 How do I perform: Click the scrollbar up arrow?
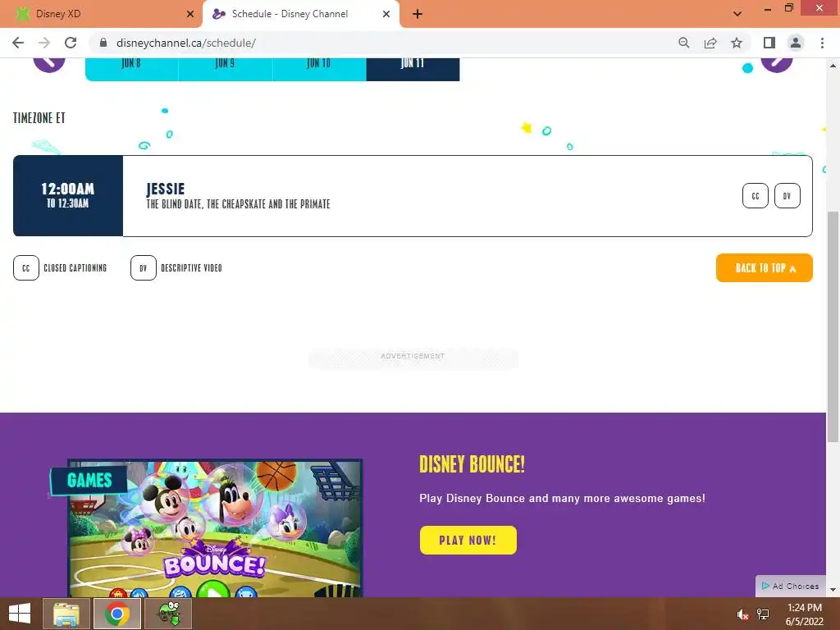[x=833, y=66]
